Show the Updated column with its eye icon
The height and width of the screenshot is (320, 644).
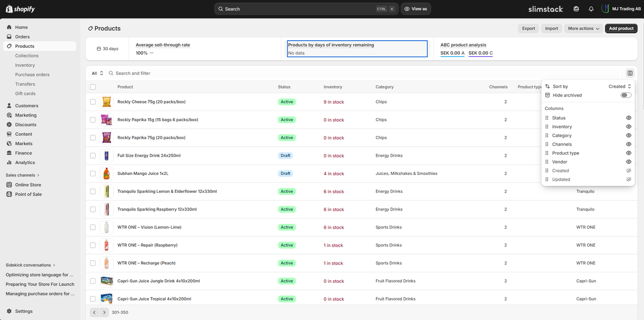[x=628, y=179]
